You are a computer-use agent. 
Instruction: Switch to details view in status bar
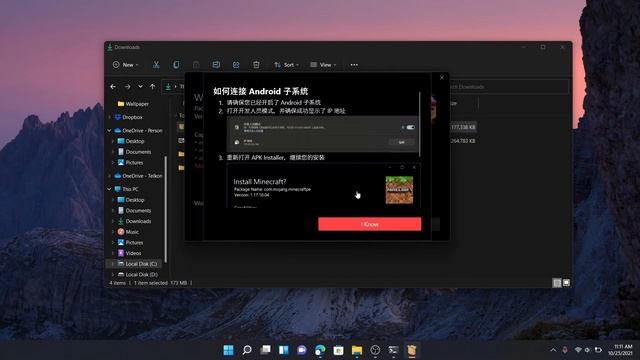click(557, 283)
